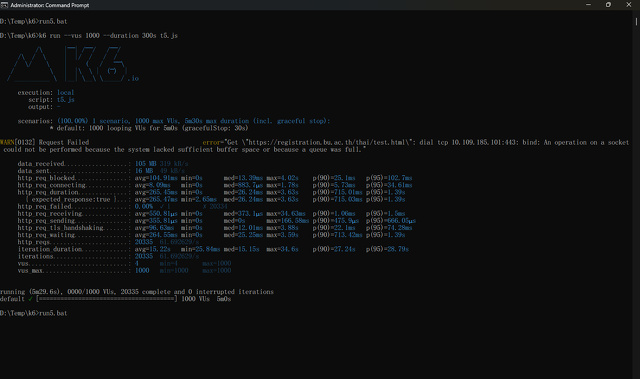Open the Command Prompt system menu icon
640x379 pixels.
coord(4,5)
